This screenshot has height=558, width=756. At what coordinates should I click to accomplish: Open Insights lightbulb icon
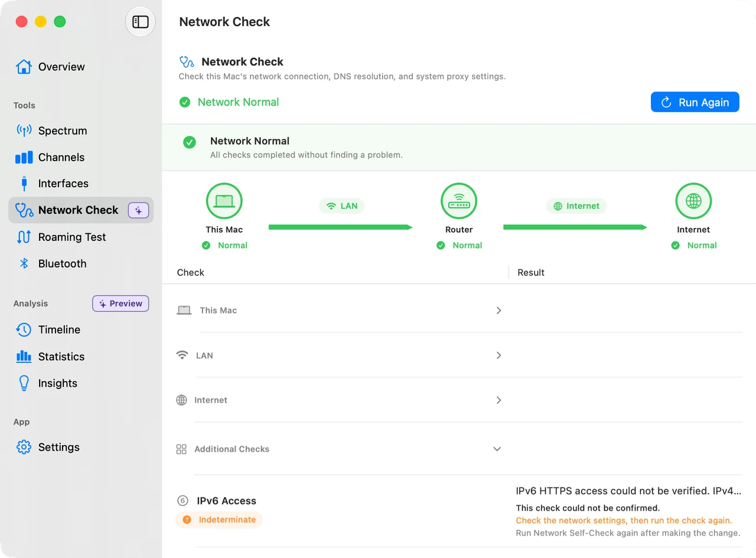[x=24, y=383]
